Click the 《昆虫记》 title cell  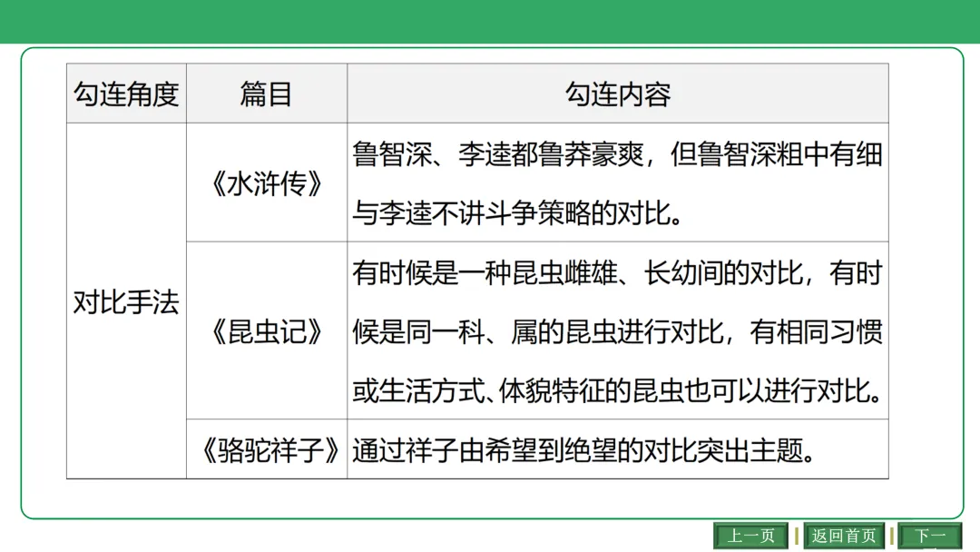[267, 330]
